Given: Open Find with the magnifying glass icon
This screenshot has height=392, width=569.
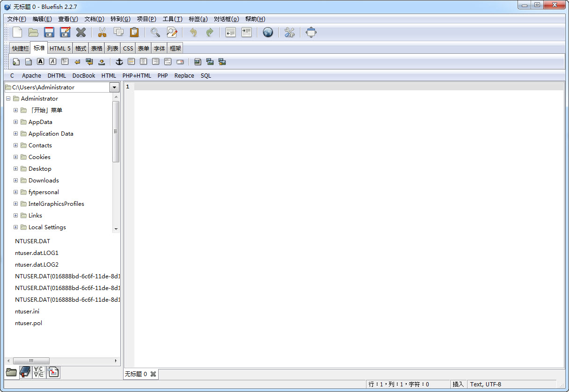Looking at the screenshot, I should 155,32.
